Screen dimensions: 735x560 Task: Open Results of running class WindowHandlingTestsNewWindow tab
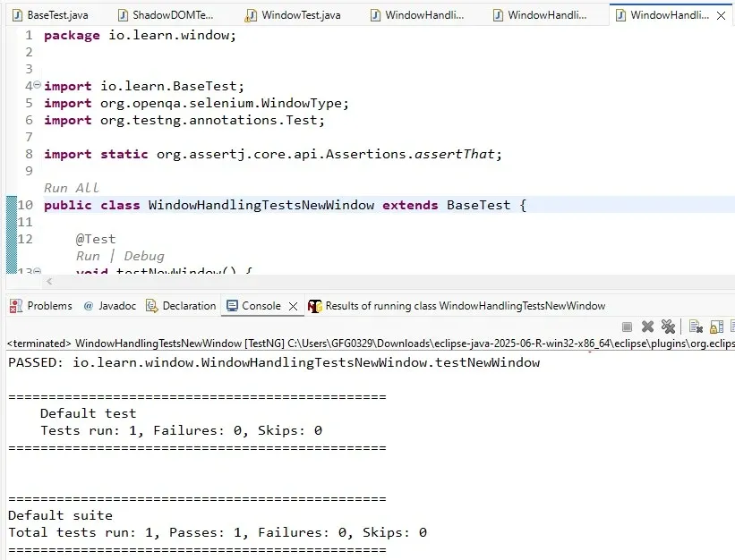(457, 306)
